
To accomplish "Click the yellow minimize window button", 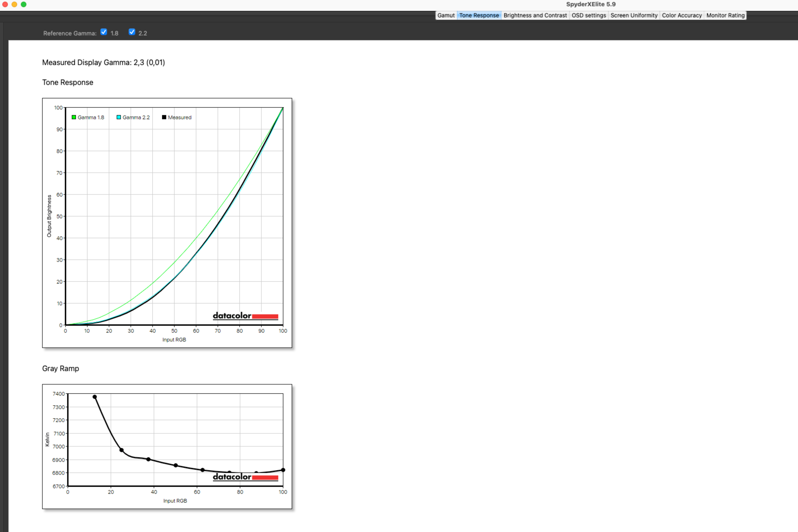I will point(14,4).
